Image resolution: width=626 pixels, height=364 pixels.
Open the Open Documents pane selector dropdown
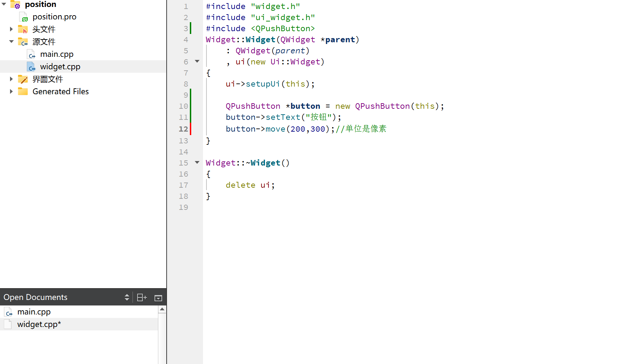[x=127, y=298]
